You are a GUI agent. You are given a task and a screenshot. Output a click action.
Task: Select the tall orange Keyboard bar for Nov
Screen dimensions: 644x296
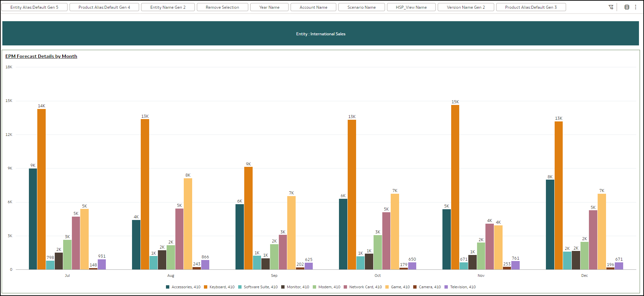(455, 187)
